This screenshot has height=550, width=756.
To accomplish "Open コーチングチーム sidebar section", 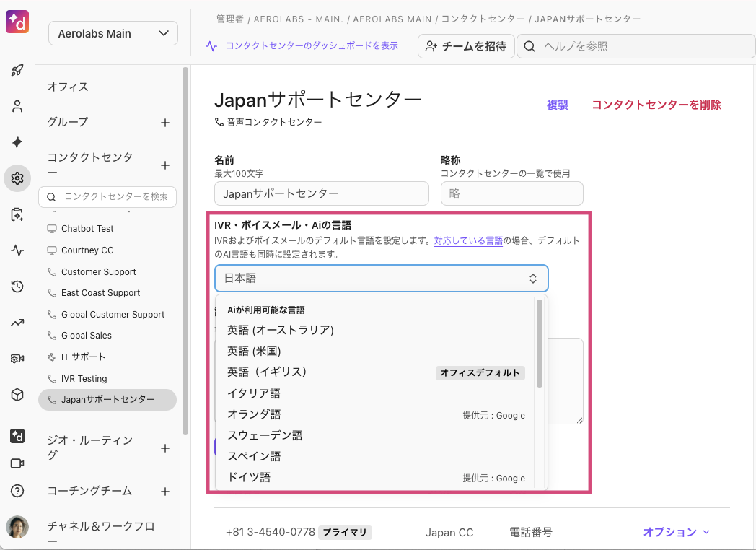I will coord(89,491).
